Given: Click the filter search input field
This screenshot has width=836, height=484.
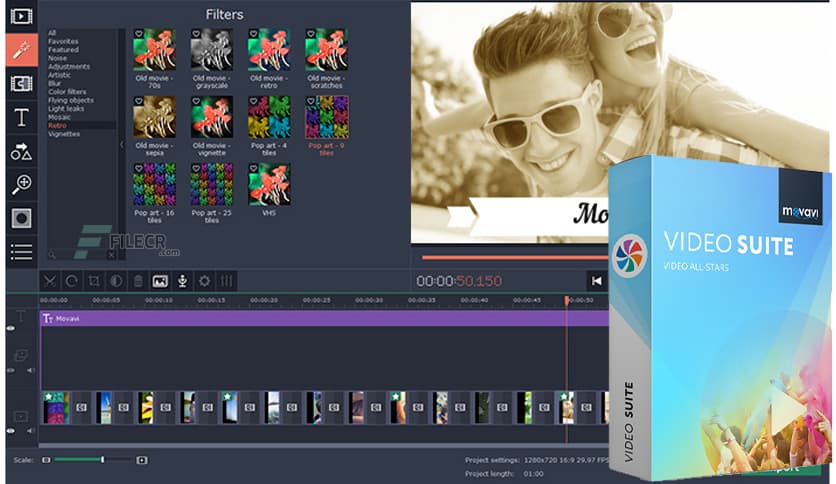Looking at the screenshot, I should coord(81,255).
